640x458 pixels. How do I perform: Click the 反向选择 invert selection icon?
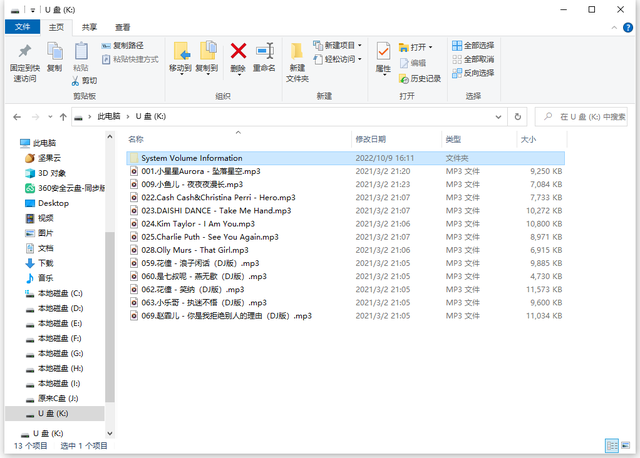(x=457, y=73)
